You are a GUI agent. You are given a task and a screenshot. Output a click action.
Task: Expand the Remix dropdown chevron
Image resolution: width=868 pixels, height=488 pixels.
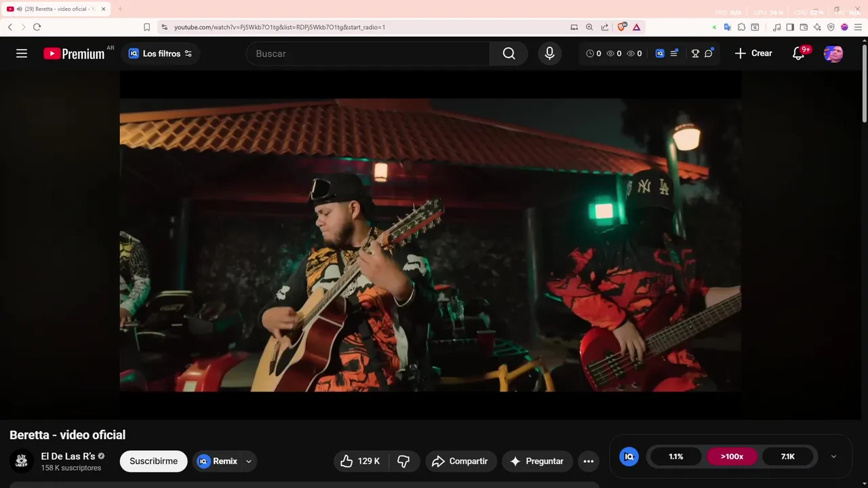[x=248, y=461]
